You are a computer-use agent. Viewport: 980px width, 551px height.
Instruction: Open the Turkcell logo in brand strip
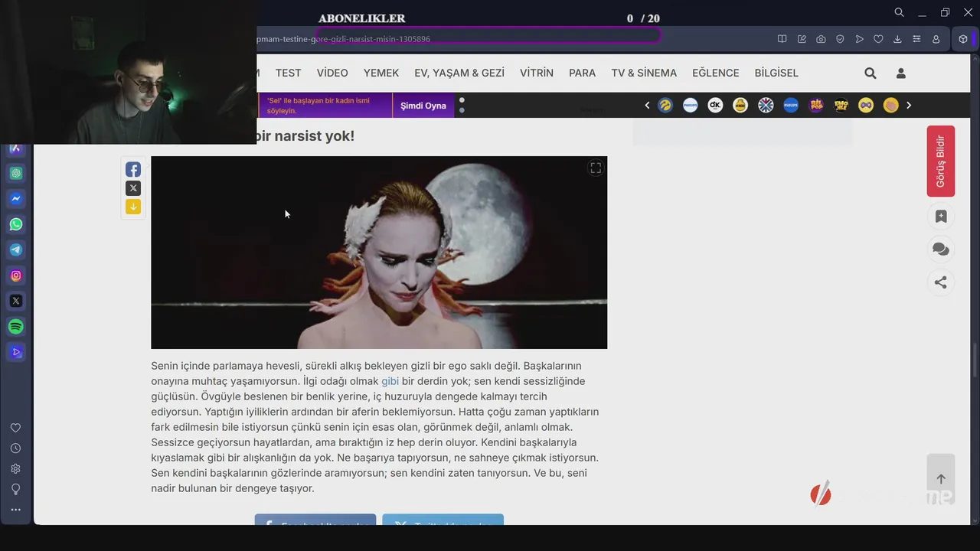point(665,106)
